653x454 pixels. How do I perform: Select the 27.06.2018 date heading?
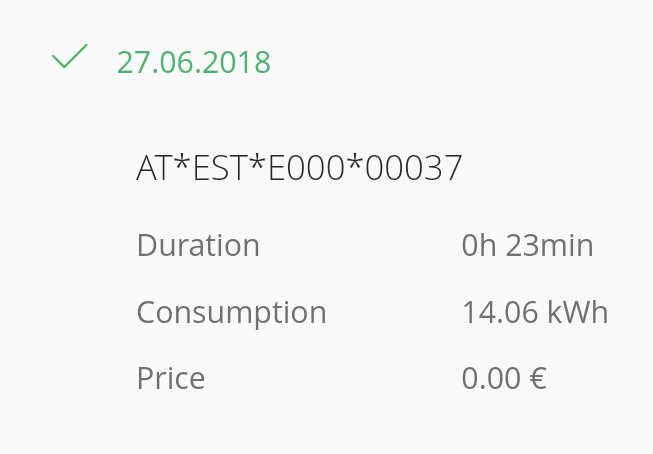[x=193, y=62]
